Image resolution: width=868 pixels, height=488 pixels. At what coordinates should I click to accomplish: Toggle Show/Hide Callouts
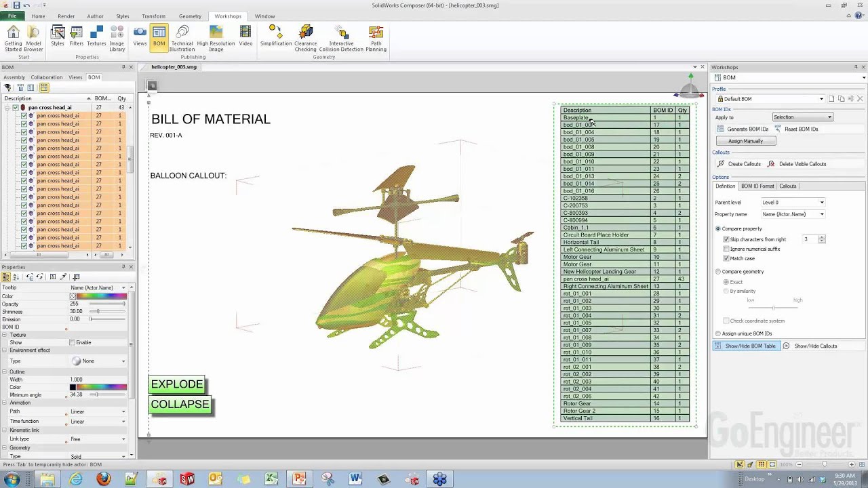click(x=810, y=346)
